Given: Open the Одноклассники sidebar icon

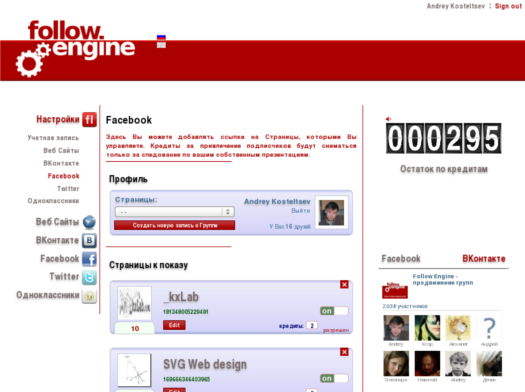Looking at the screenshot, I should pos(89,296).
